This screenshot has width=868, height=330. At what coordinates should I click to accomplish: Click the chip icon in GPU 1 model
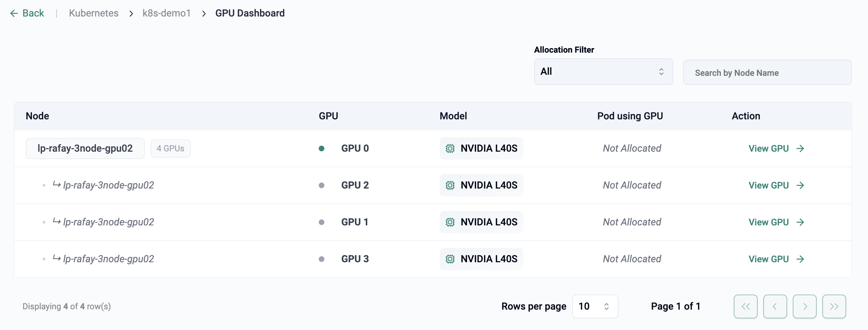click(450, 222)
